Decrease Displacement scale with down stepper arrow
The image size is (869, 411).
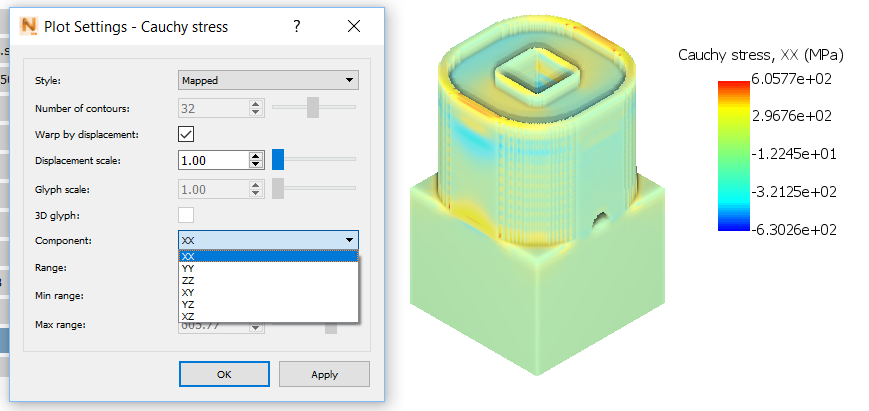pos(255,165)
